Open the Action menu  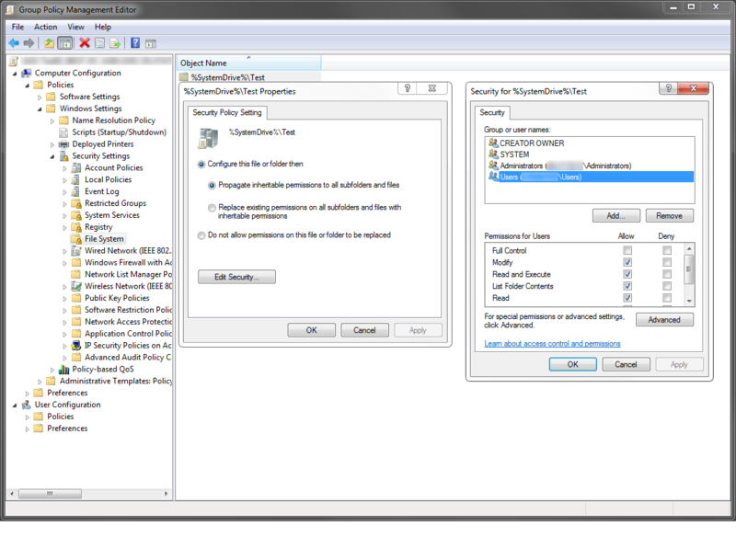click(x=45, y=27)
